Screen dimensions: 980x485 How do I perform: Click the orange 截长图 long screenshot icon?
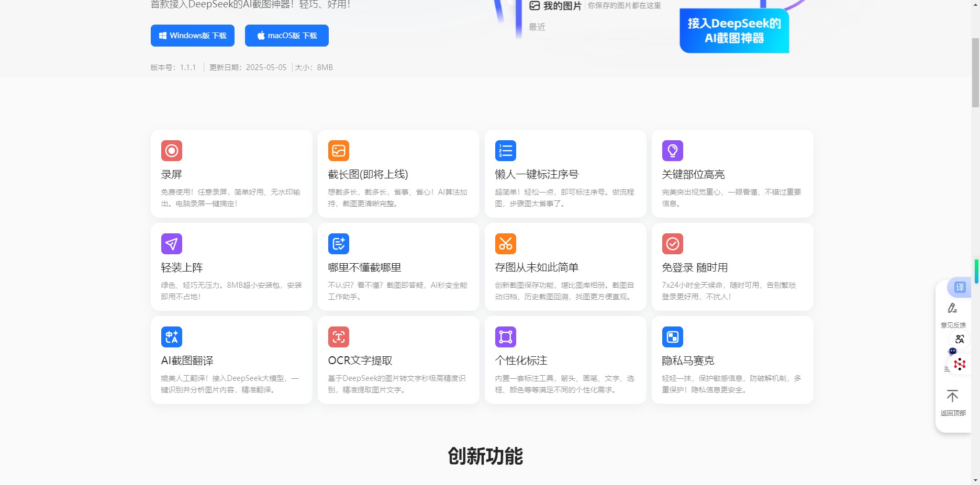point(338,151)
